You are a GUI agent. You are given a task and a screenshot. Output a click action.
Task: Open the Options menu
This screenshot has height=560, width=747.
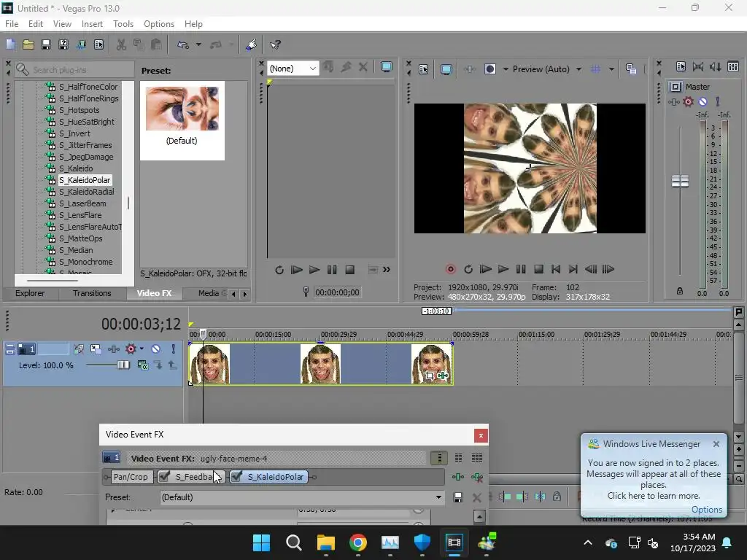coord(158,24)
